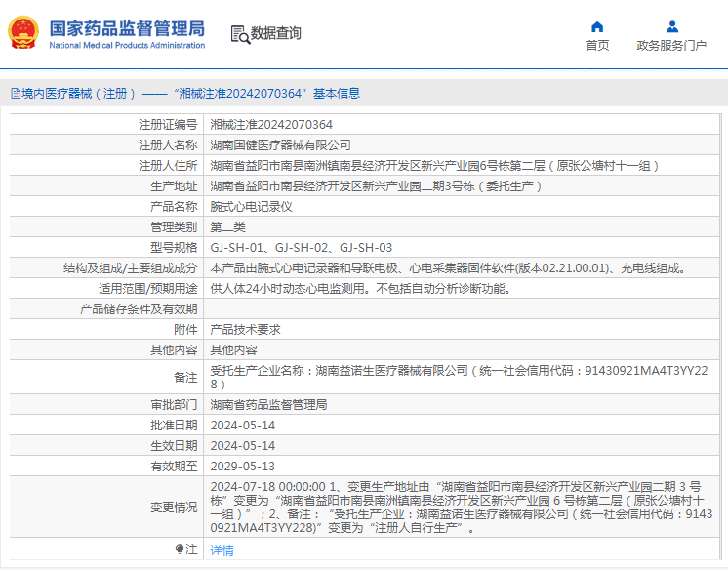Click National Medical Products Administration text
Image resolution: width=728 pixels, height=570 pixels.
click(127, 45)
